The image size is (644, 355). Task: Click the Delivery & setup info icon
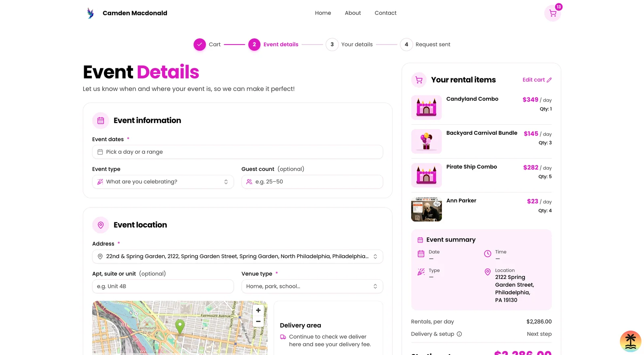tap(459, 334)
